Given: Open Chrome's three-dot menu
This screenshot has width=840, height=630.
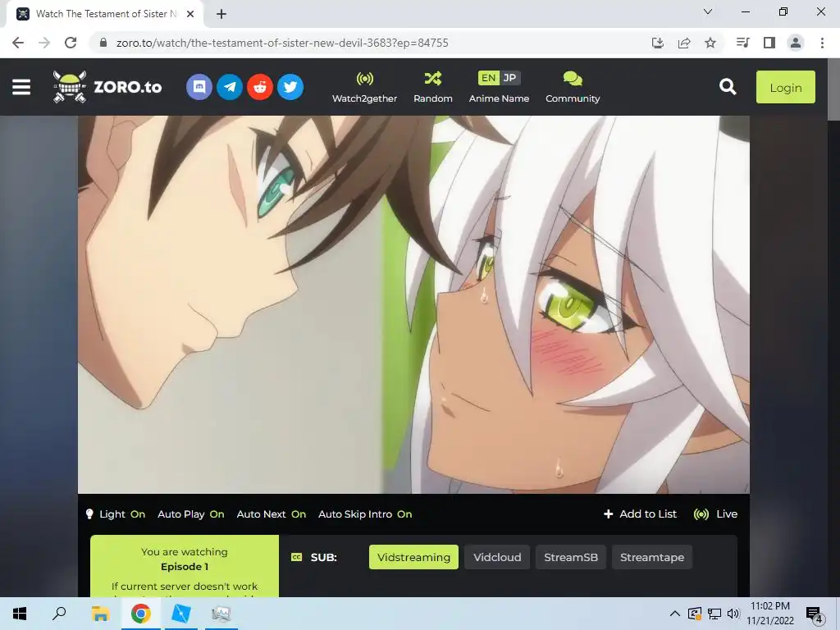Looking at the screenshot, I should click(x=822, y=43).
